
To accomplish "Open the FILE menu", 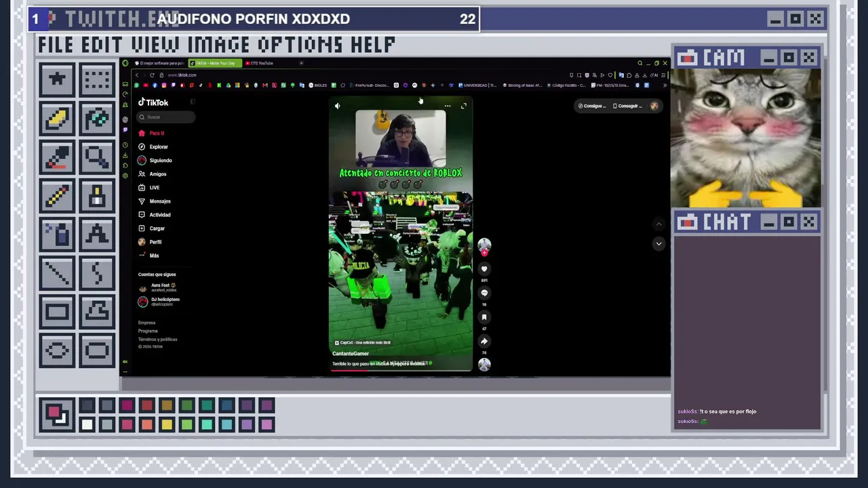I will (x=56, y=45).
